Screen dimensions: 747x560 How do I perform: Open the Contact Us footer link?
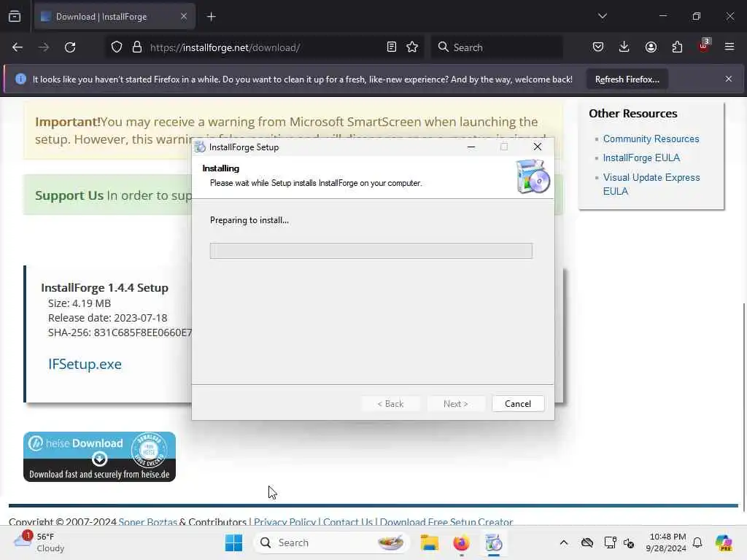348,521
